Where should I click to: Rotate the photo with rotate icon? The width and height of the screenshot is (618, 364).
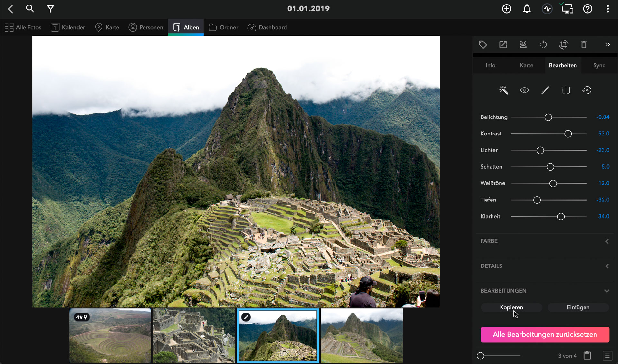pos(543,44)
